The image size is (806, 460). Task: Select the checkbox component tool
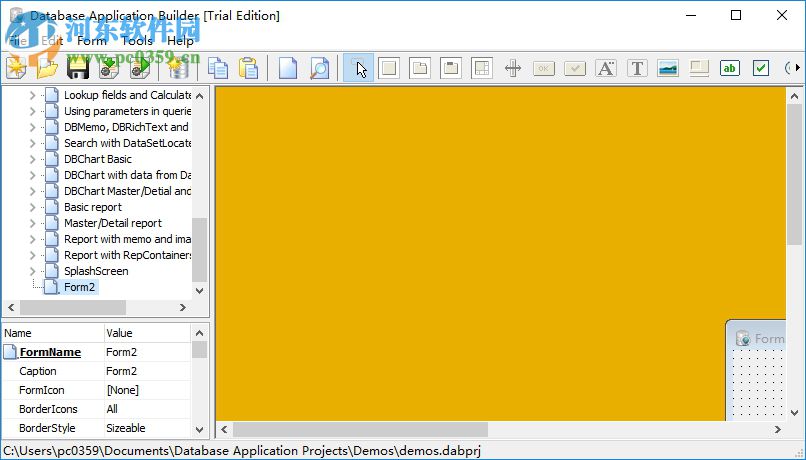(761, 68)
